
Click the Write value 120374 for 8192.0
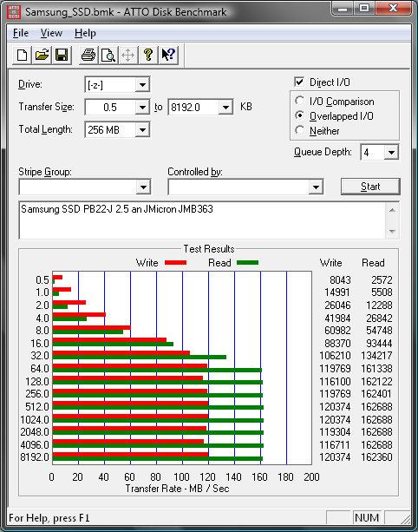[x=335, y=457]
